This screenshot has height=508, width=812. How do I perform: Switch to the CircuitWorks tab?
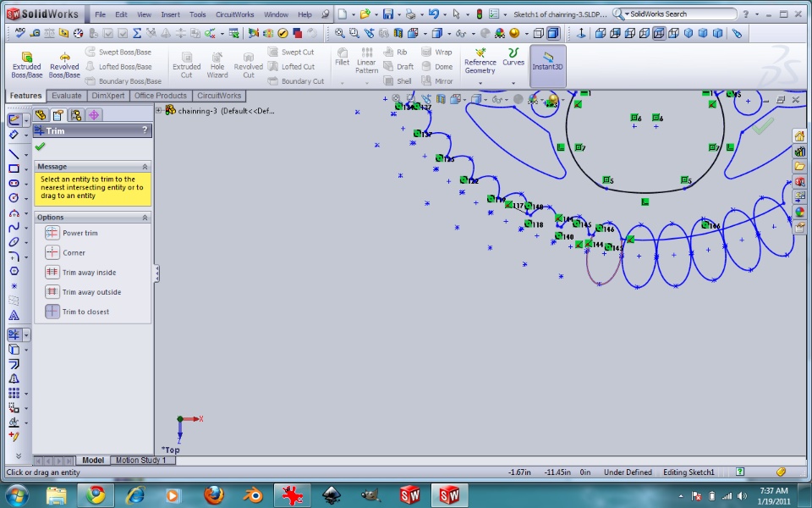click(x=219, y=96)
